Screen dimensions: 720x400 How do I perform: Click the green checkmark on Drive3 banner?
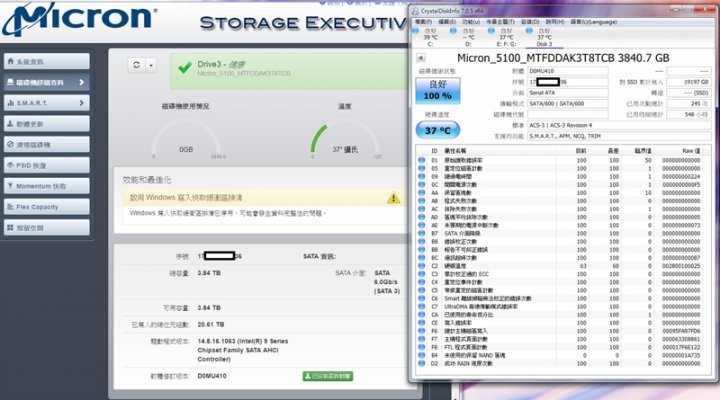pos(185,68)
